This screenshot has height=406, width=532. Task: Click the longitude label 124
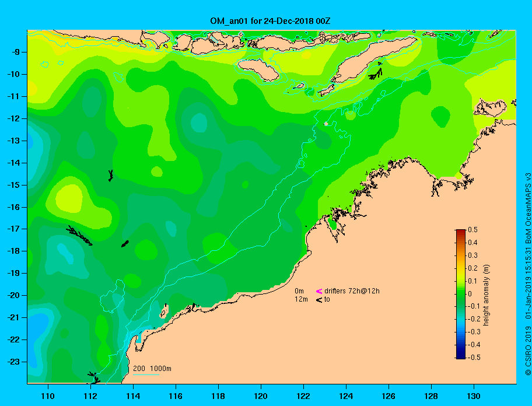pos(346,396)
